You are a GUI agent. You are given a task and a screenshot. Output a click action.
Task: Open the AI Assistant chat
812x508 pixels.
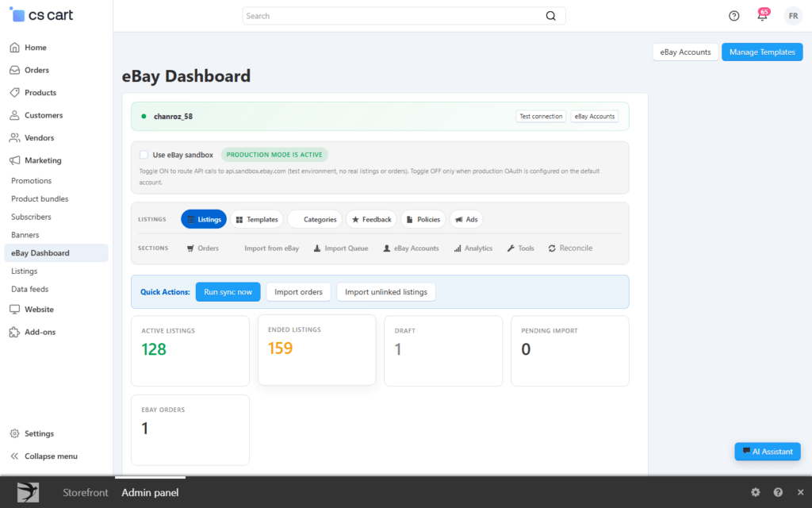[x=768, y=452]
